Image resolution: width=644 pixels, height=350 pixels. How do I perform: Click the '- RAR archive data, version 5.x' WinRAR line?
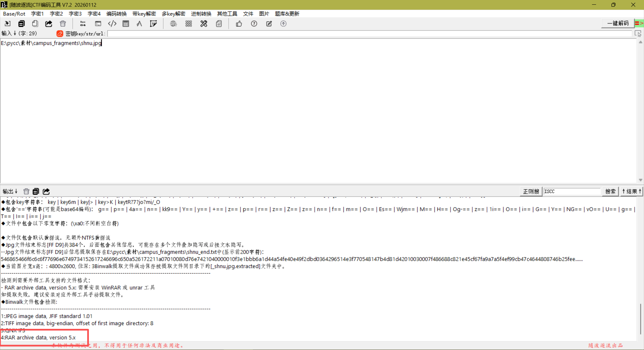coord(78,288)
